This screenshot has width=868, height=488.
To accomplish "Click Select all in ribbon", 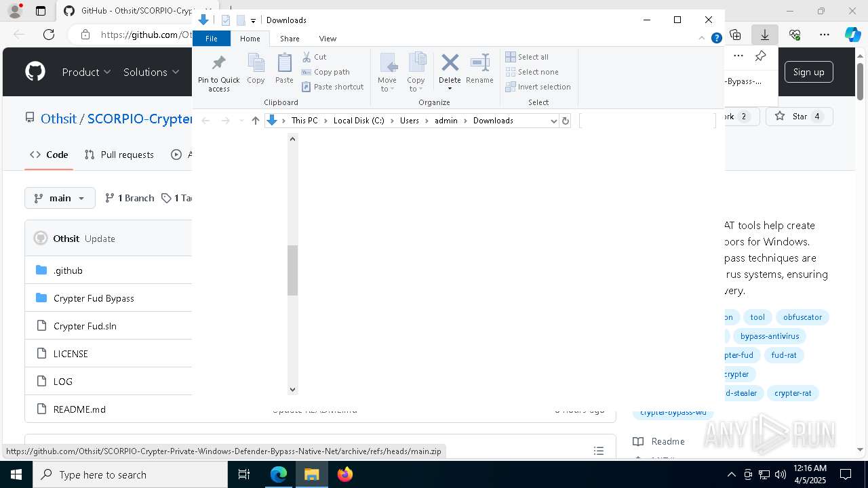I will coord(527,57).
